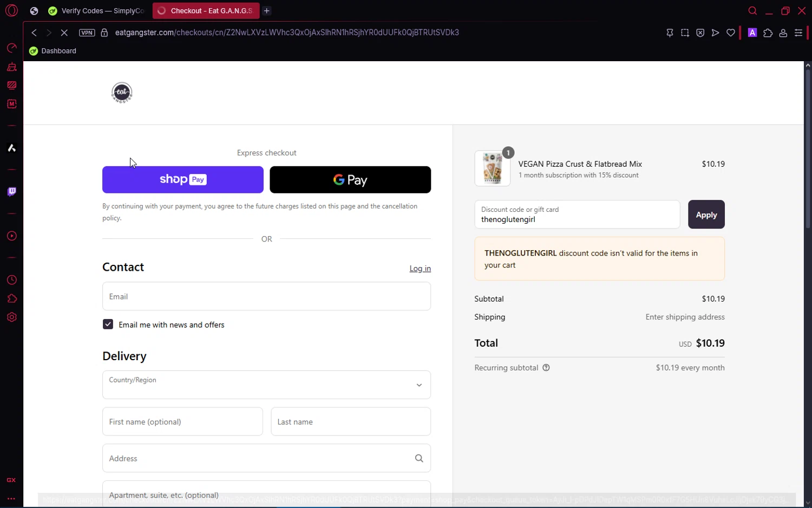Click the GX icon at sidebar bottom
Viewport: 812px width, 508px height.
[11, 480]
